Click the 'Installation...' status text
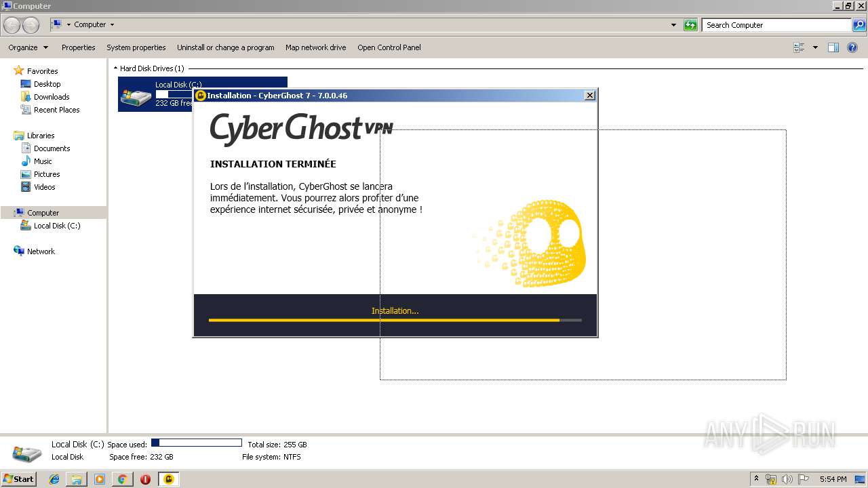This screenshot has width=868, height=488. pyautogui.click(x=395, y=311)
